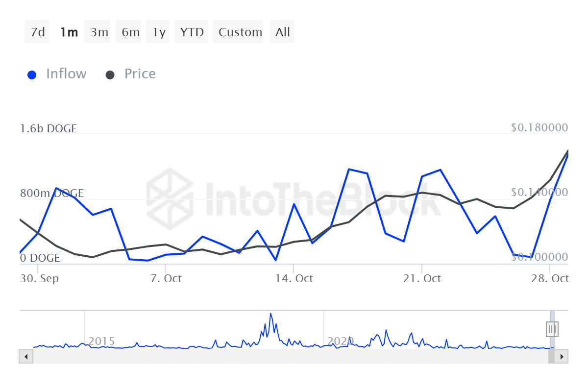Click the navigator right scroll arrow
The width and height of the screenshot is (588, 392).
(x=562, y=356)
